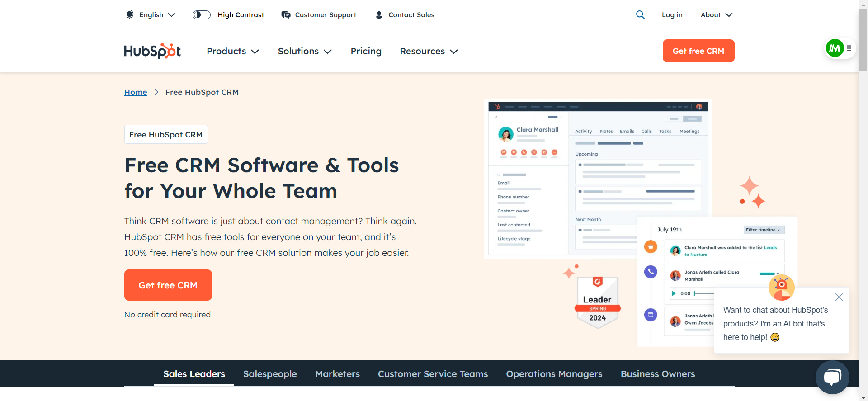Click the CRM contact record illustration
The image size is (868, 401).
point(598,179)
